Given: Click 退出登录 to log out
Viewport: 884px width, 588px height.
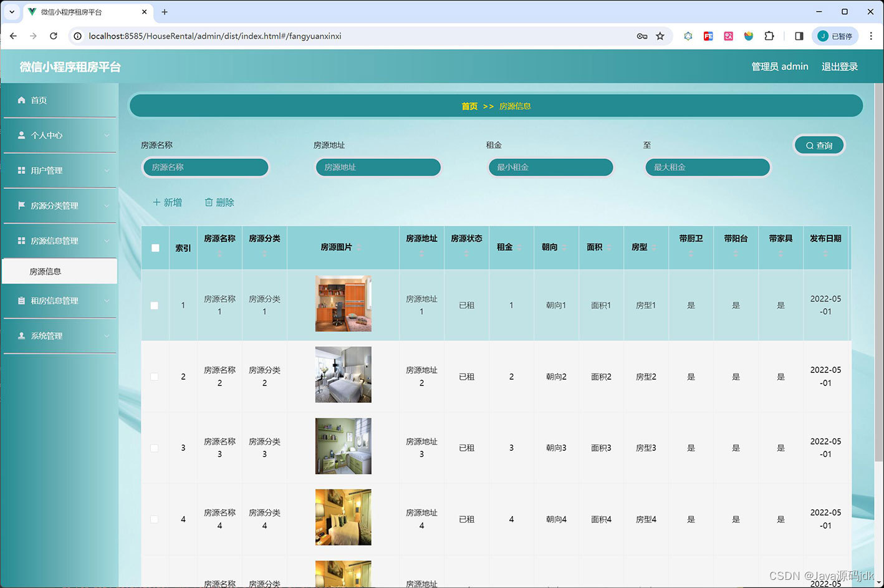Looking at the screenshot, I should click(839, 67).
